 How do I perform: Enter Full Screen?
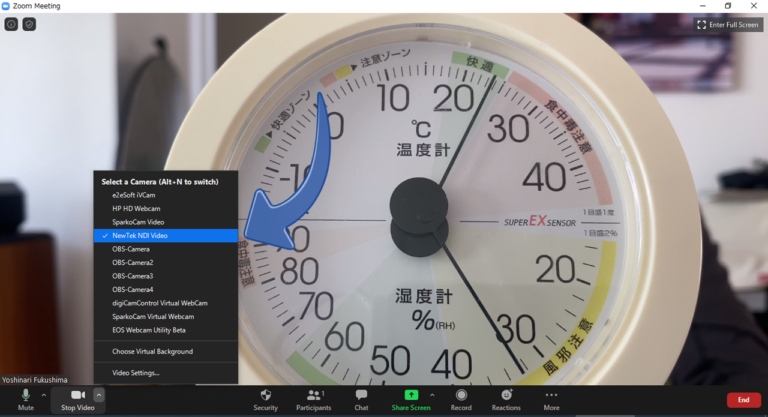tap(728, 25)
